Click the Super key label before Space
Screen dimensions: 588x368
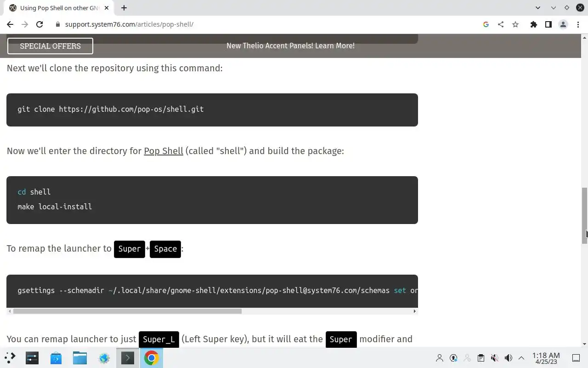click(130, 249)
